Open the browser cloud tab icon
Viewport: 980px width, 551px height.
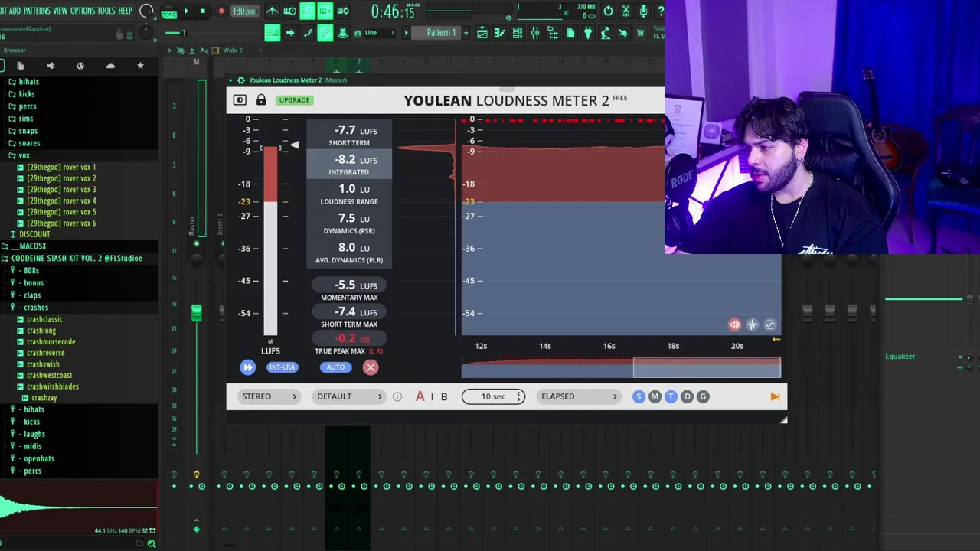click(110, 66)
